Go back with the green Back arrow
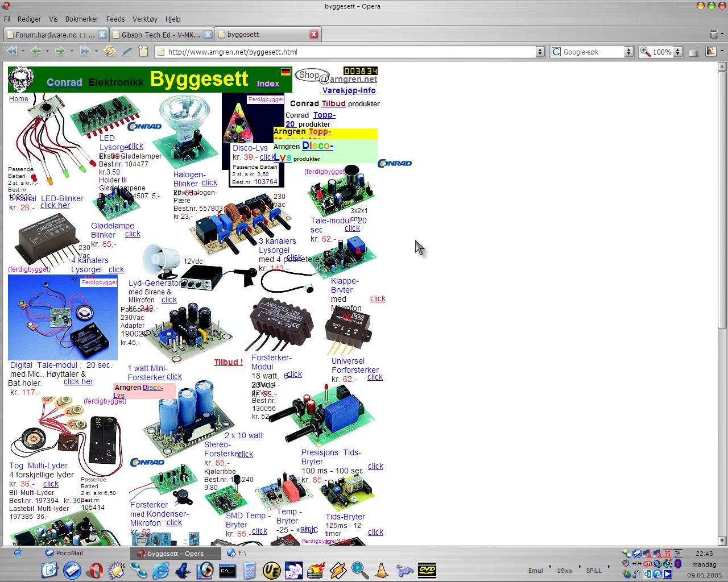Screen dimensions: 728x582 (35, 51)
